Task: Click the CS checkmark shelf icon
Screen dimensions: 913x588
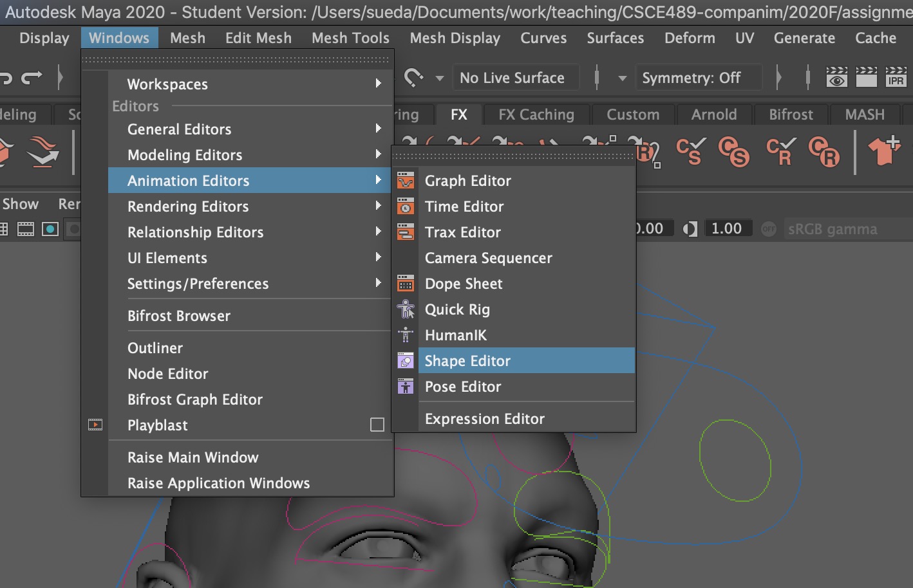Action: tap(691, 152)
